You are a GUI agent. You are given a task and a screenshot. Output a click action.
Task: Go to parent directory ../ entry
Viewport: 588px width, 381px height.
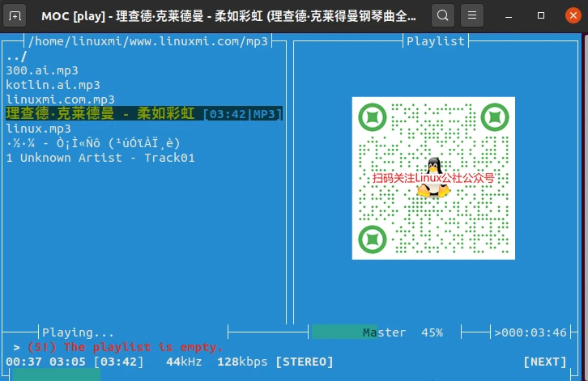[x=16, y=57]
